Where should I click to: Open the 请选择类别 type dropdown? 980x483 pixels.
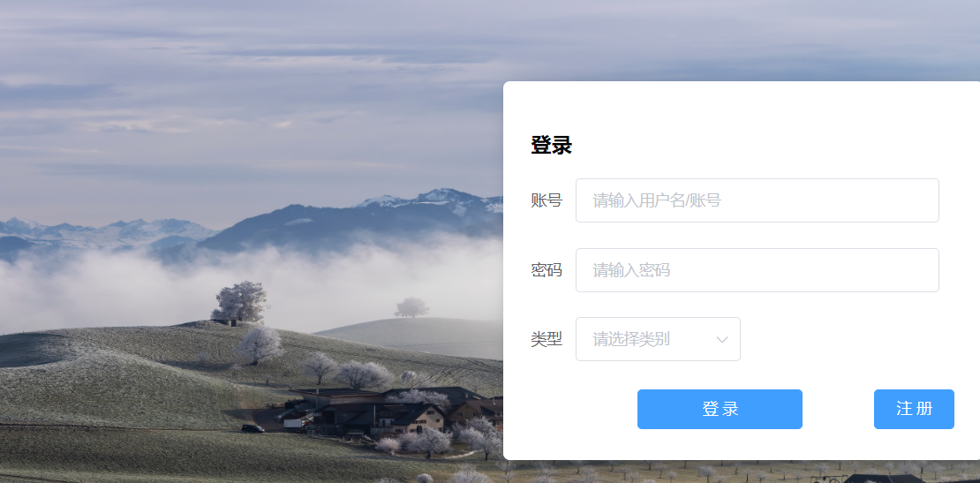pos(658,339)
